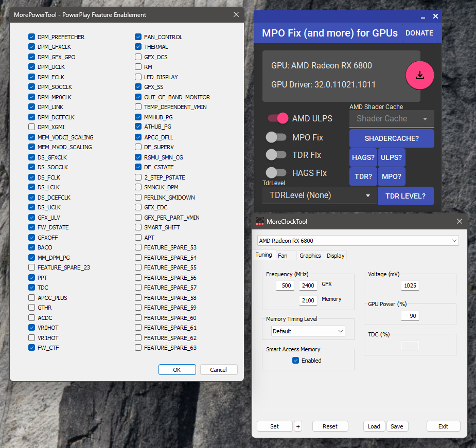This screenshot has height=448, width=476.
Task: Click the TDR? info button
Action: tap(363, 176)
